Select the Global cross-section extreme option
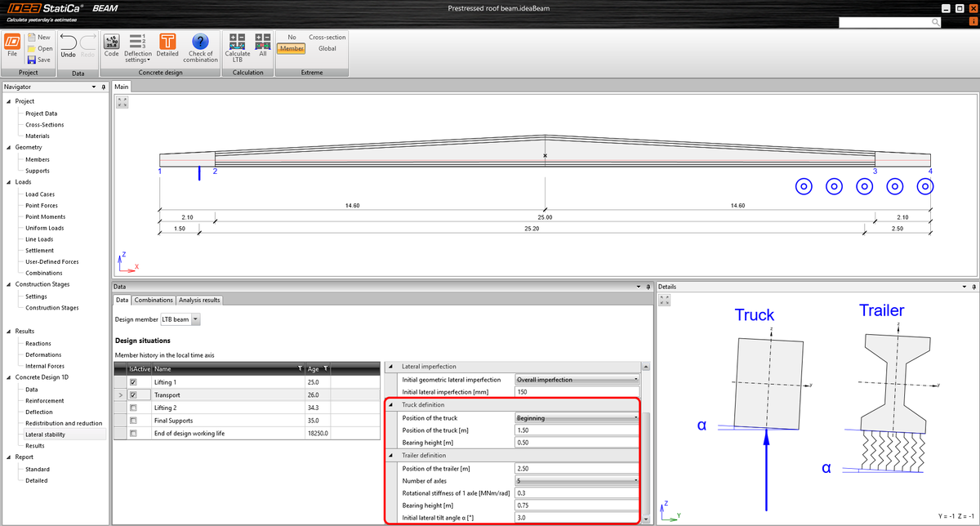Viewport: 980px width, 526px height. tap(327, 48)
